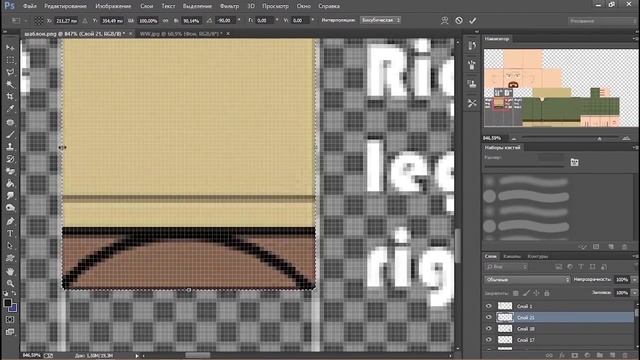Viewport: 640px width, 360px height.
Task: Open the Редактирование menu
Action: pos(65,6)
